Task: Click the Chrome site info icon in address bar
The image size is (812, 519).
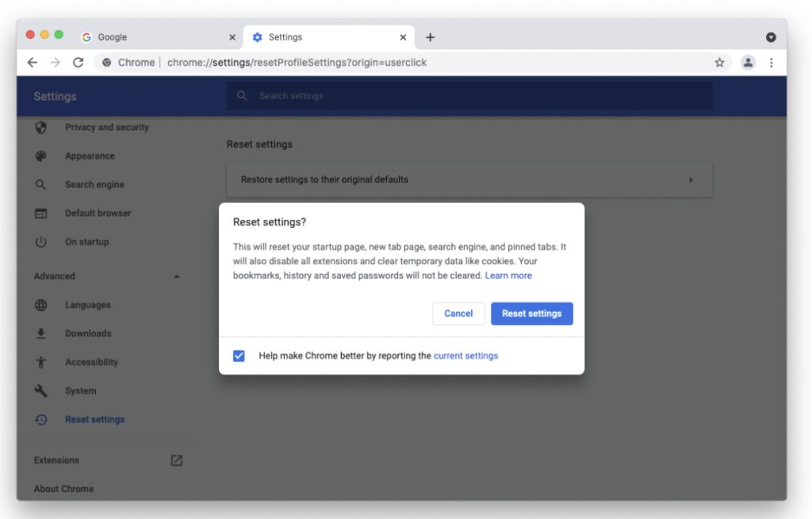Action: (x=106, y=63)
